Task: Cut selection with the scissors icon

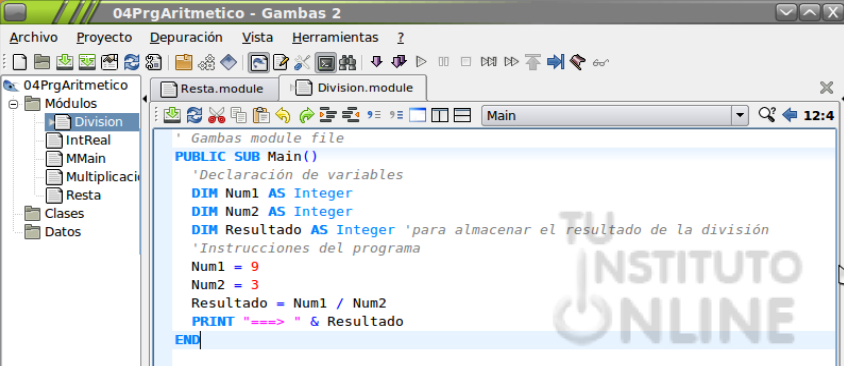Action: (x=216, y=115)
